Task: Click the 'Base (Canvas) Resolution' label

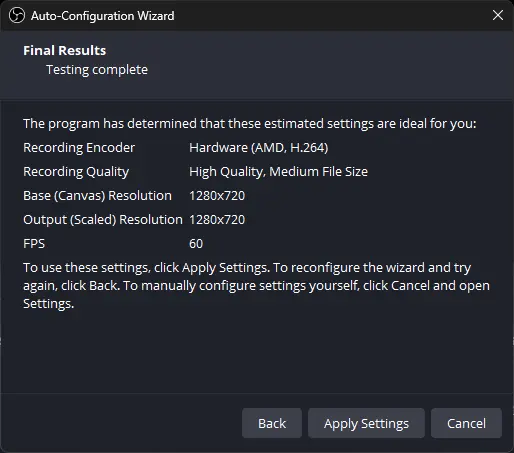Action: click(x=97, y=196)
